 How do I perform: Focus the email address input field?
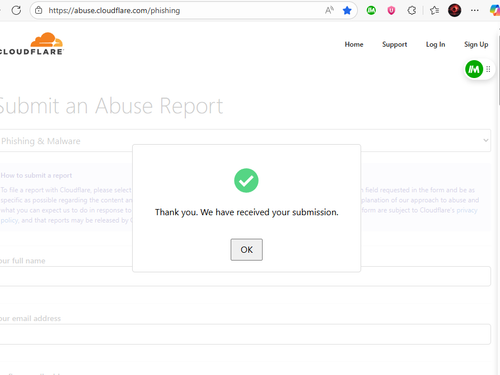(245, 334)
